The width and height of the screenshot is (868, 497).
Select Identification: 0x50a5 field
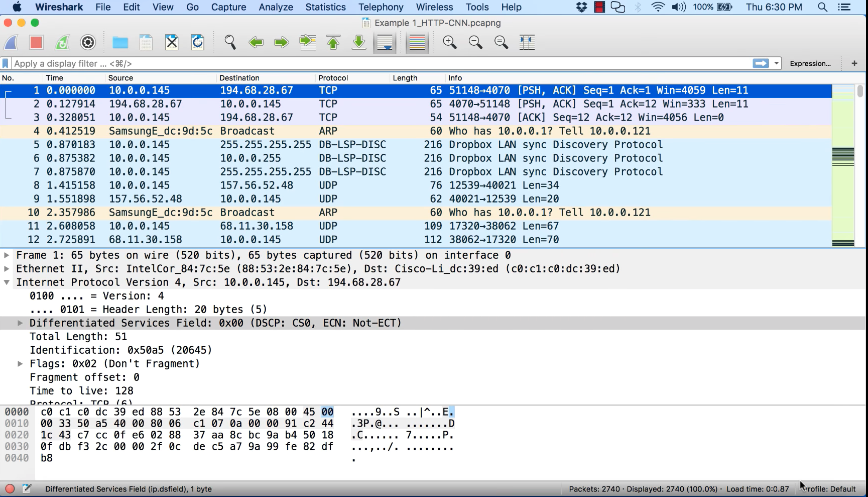click(120, 350)
